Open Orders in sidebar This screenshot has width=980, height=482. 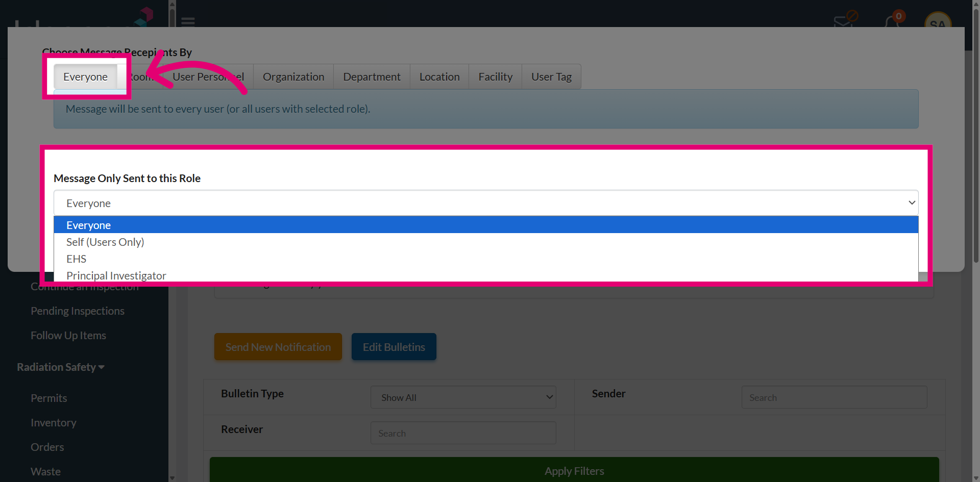47,447
